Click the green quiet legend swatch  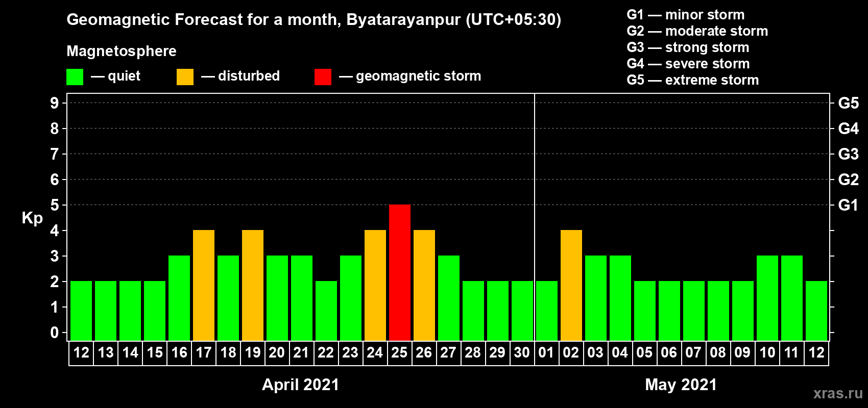[75, 77]
